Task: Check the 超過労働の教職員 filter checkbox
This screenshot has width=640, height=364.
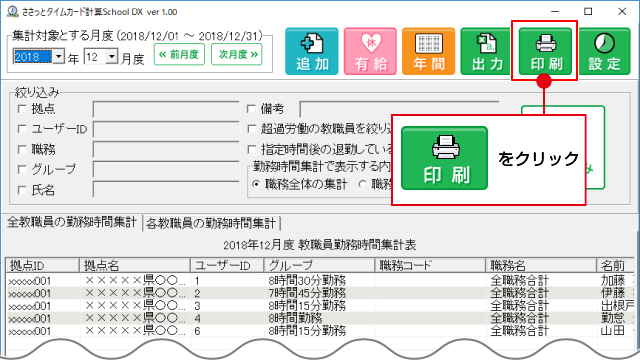Action: 252,129
